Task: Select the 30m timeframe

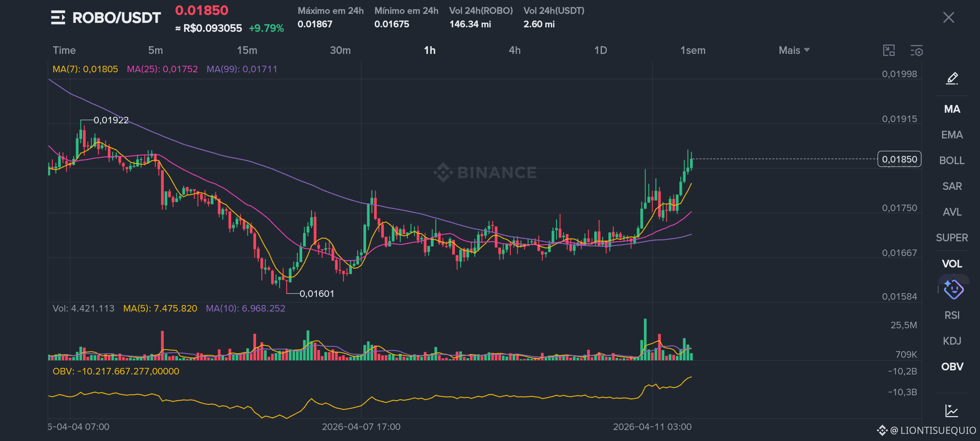Action: pos(340,50)
